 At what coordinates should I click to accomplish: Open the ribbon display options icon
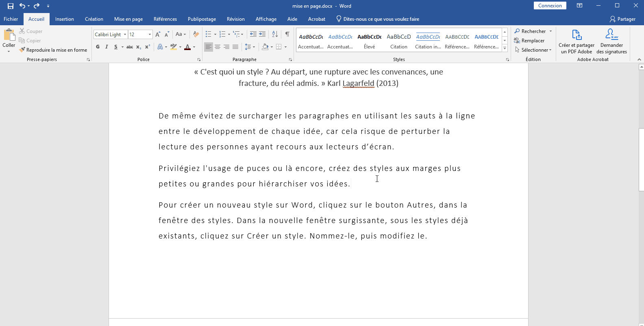[x=579, y=6]
